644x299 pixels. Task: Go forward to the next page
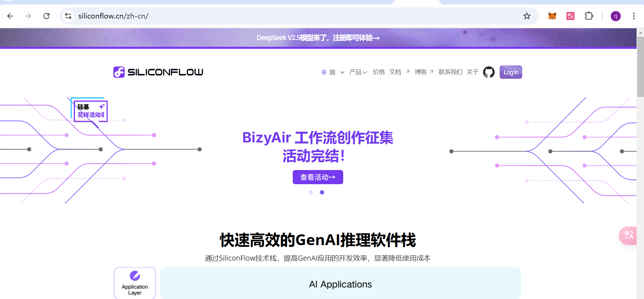[28, 16]
